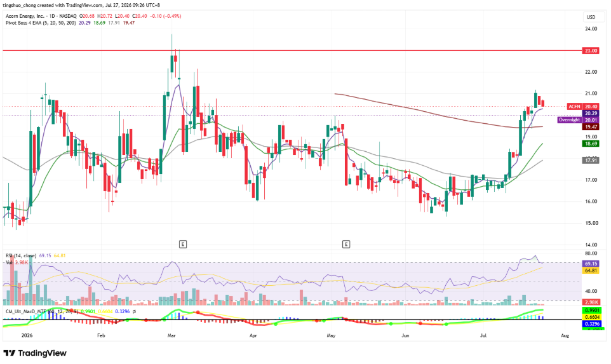Click the 0.3296 value in MACD legend
Viewport: 611px width, 364px height.
click(x=123, y=311)
